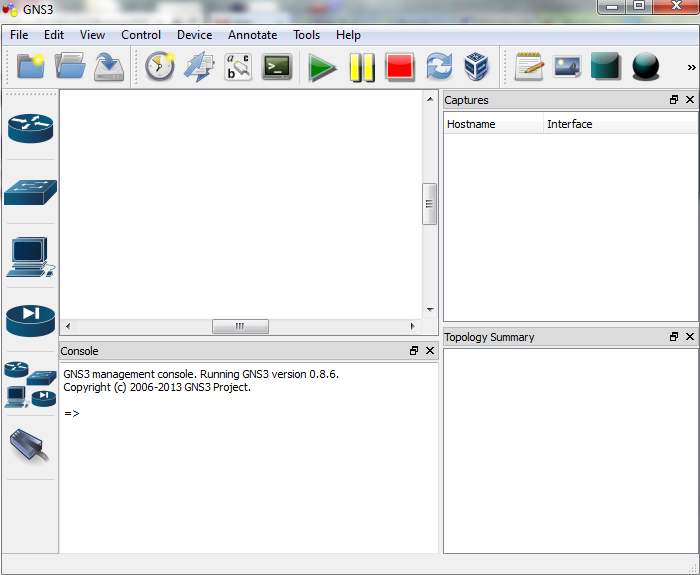Viewport: 700px width, 575px height.
Task: Close the Topology Summary panel
Action: (690, 337)
